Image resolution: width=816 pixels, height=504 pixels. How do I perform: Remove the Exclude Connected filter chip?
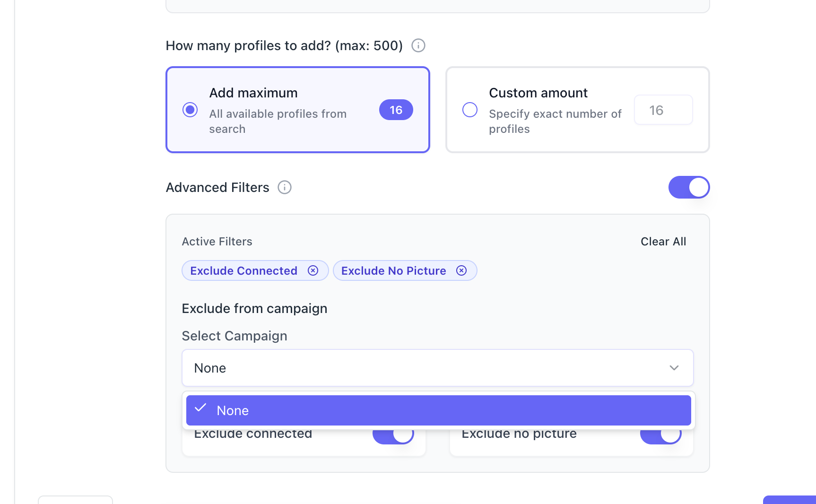click(x=313, y=270)
